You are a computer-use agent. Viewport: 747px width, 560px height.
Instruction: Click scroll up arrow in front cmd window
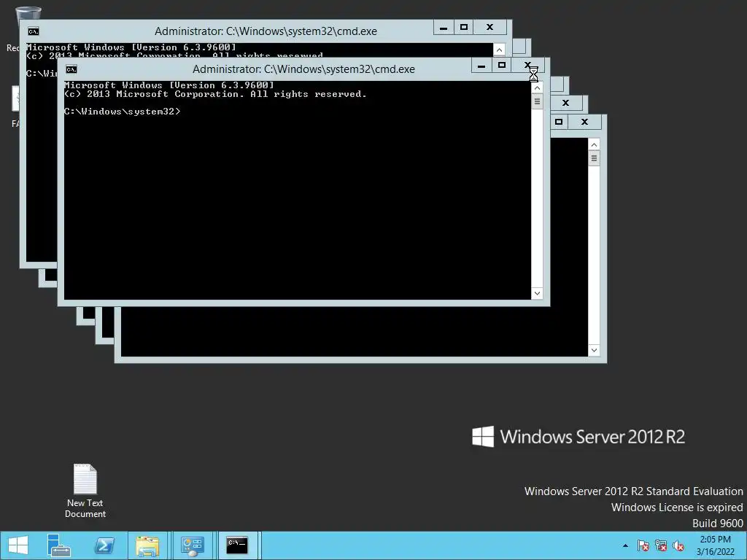point(537,87)
